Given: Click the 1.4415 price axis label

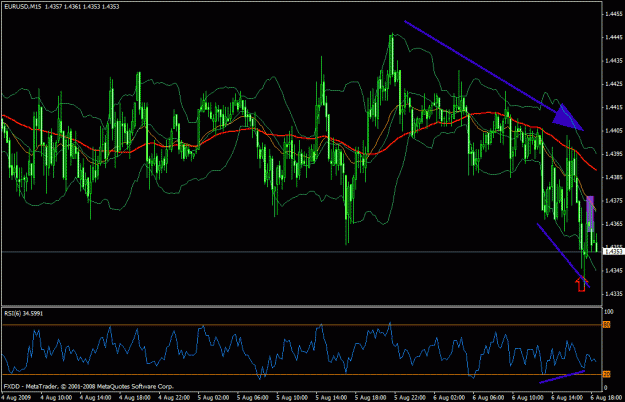Looking at the screenshot, I should pyautogui.click(x=613, y=107).
